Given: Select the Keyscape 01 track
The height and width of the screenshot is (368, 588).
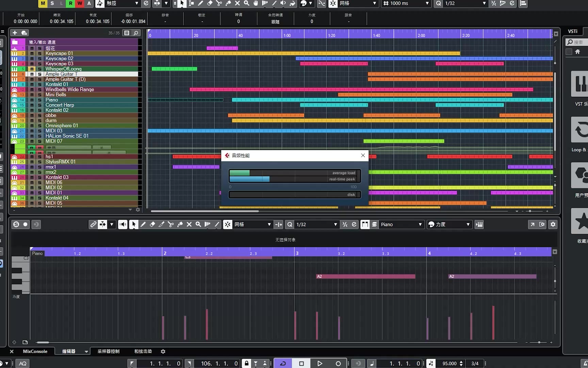Looking at the screenshot, I should coord(59,53).
